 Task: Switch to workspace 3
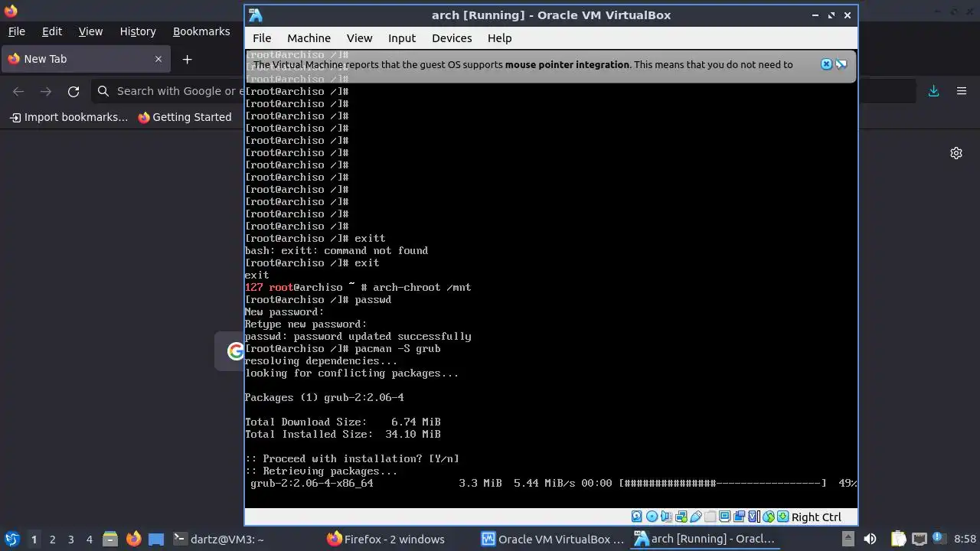70,539
